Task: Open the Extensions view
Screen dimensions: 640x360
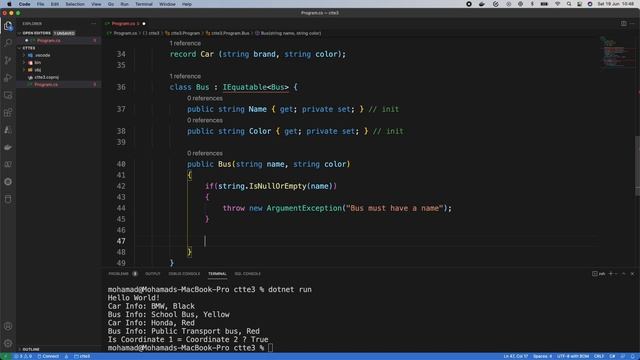Action: click(8, 113)
